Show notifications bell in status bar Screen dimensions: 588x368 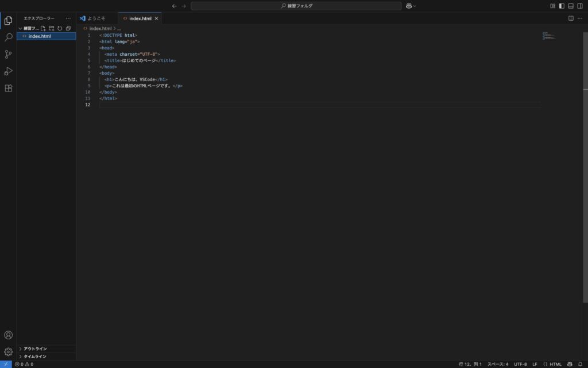(x=580, y=364)
